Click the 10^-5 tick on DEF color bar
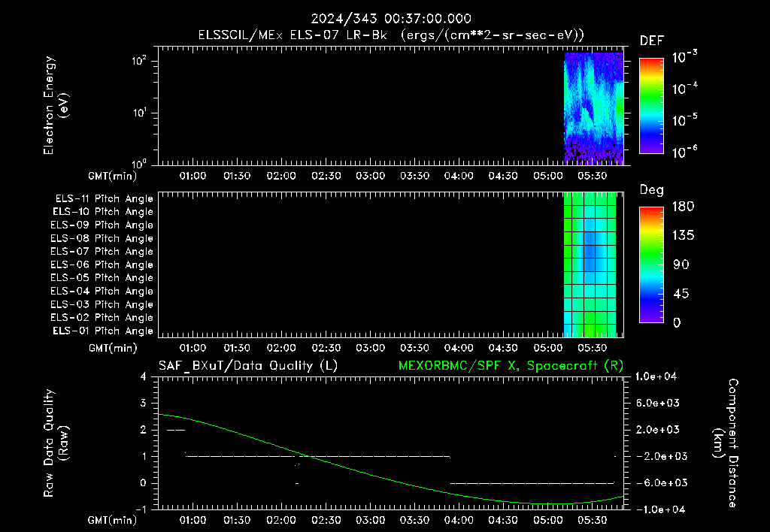 point(684,120)
